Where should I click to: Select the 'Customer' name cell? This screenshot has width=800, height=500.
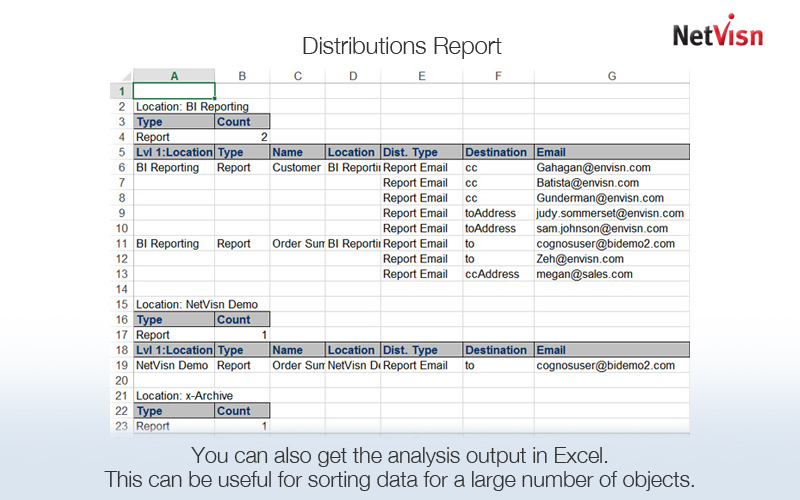tap(297, 167)
